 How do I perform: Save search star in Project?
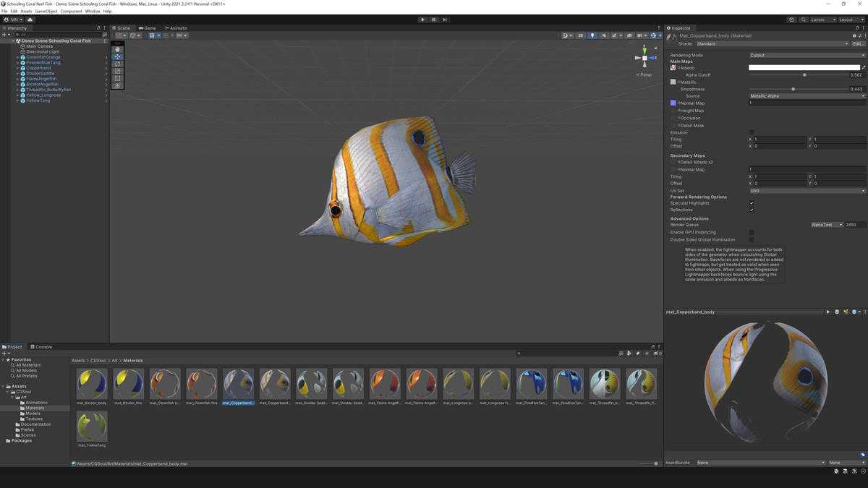coord(647,354)
